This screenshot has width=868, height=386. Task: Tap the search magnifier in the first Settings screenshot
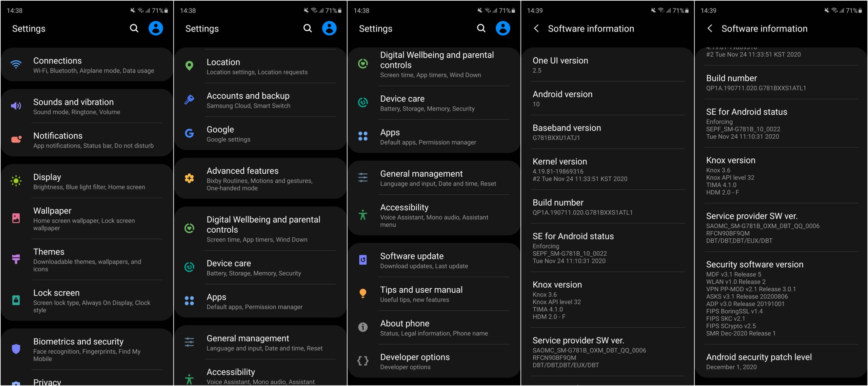point(134,28)
